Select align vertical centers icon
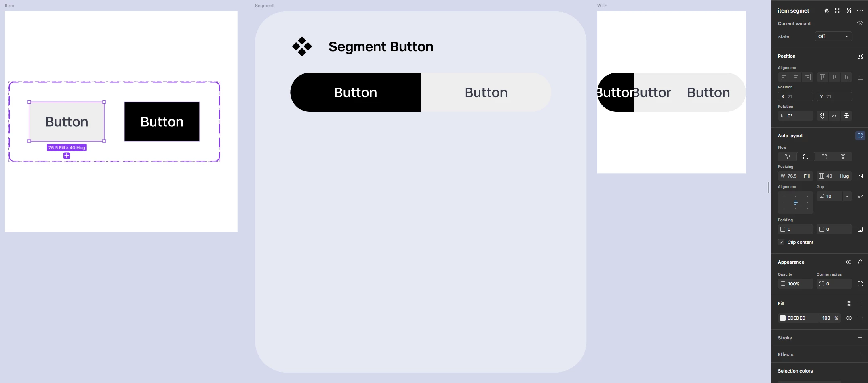 (834, 77)
